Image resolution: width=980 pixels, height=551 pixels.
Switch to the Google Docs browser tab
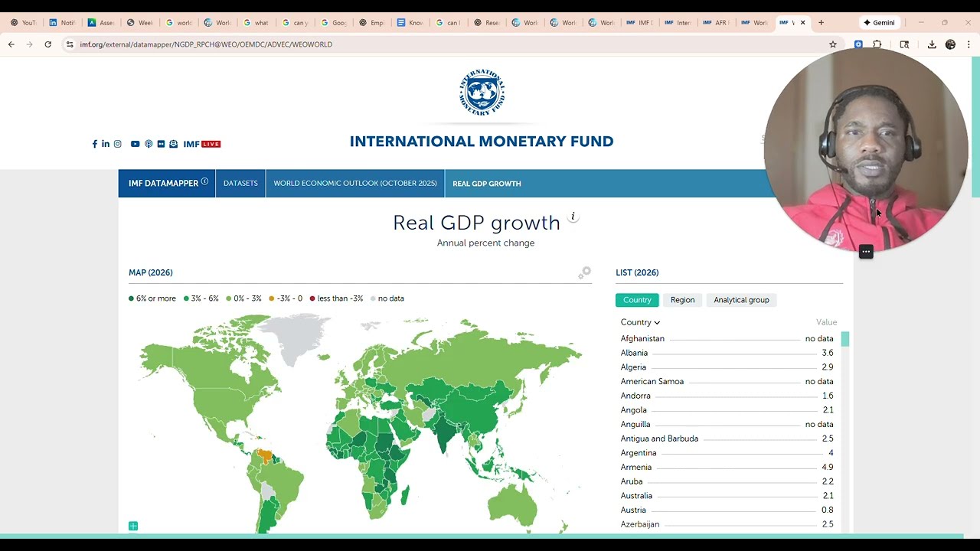(x=410, y=22)
